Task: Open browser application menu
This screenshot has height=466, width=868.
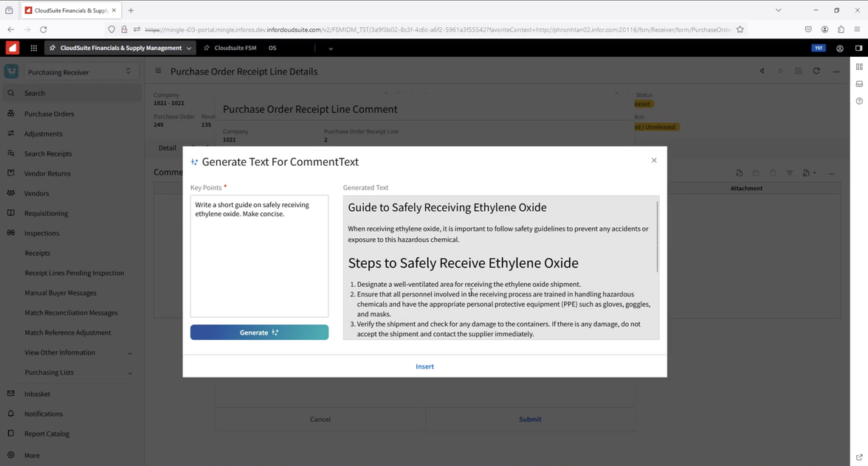Action: (x=857, y=29)
